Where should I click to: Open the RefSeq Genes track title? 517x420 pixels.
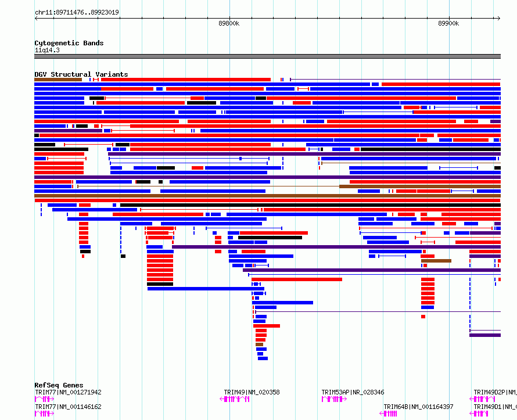pos(59,385)
